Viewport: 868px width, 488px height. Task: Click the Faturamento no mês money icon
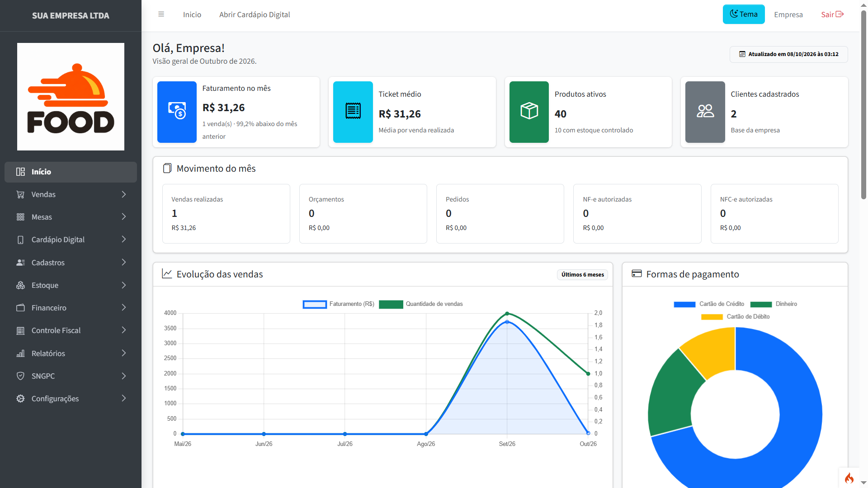[x=177, y=112]
